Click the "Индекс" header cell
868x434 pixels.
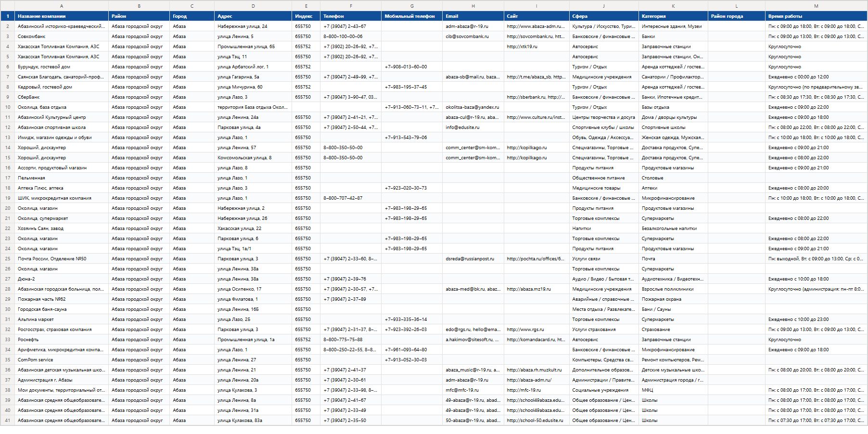point(306,16)
